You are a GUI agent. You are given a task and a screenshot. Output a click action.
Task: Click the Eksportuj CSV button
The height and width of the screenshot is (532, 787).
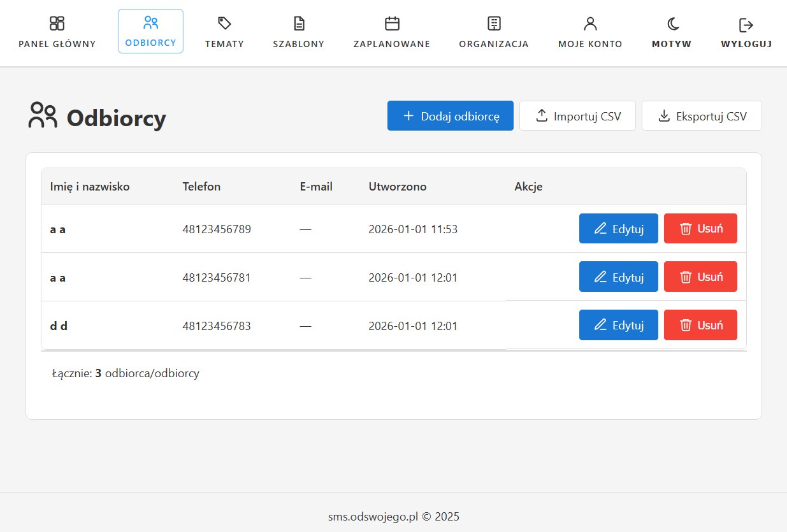tap(701, 115)
